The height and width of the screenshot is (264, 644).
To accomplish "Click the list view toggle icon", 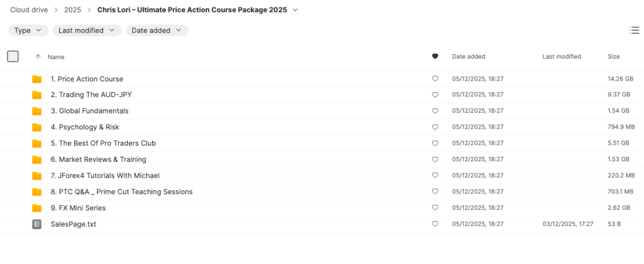I will [634, 30].
